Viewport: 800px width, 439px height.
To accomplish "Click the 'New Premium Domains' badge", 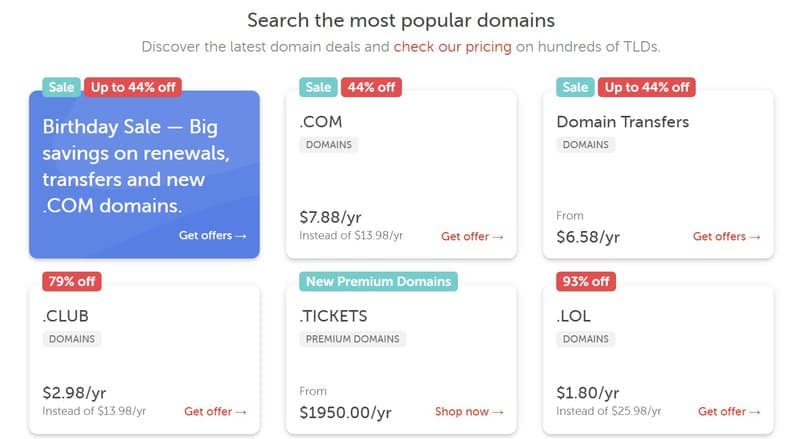I will pyautogui.click(x=379, y=281).
